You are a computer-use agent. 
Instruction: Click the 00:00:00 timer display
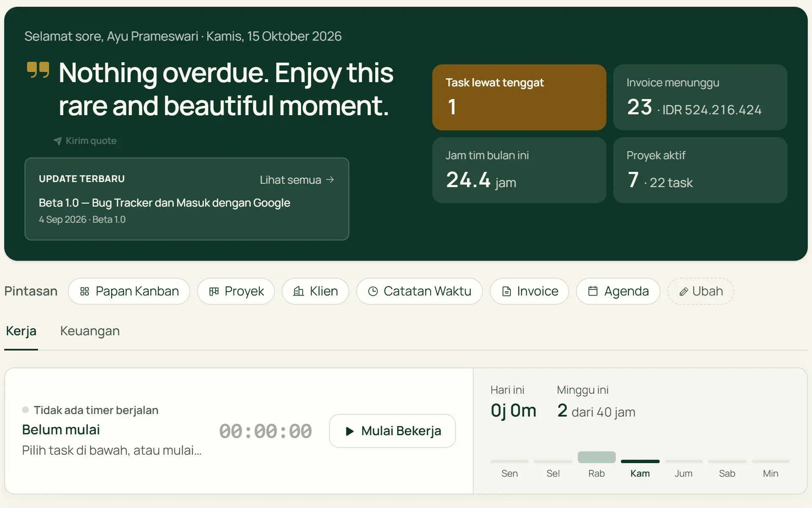tap(266, 431)
